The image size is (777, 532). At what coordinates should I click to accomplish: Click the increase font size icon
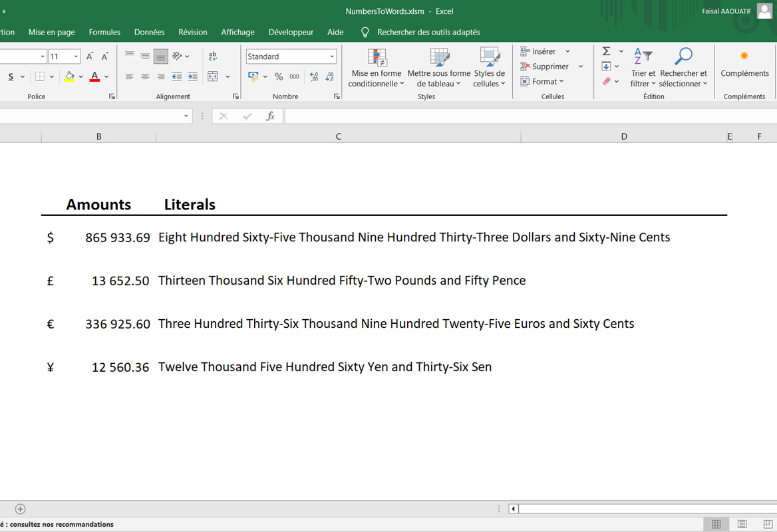pos(90,57)
